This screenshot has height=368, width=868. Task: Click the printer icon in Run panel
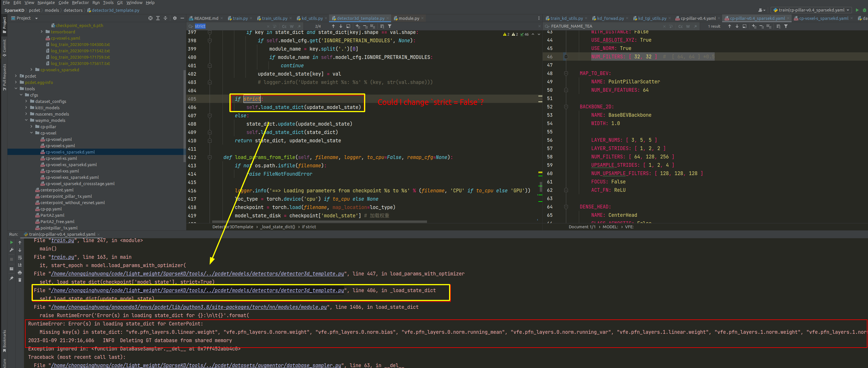click(x=20, y=272)
